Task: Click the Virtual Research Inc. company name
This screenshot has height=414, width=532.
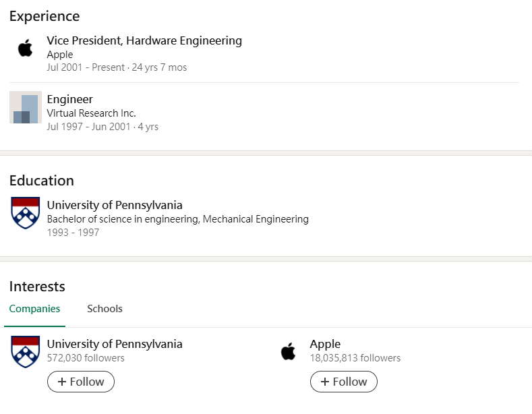Action: (91, 113)
